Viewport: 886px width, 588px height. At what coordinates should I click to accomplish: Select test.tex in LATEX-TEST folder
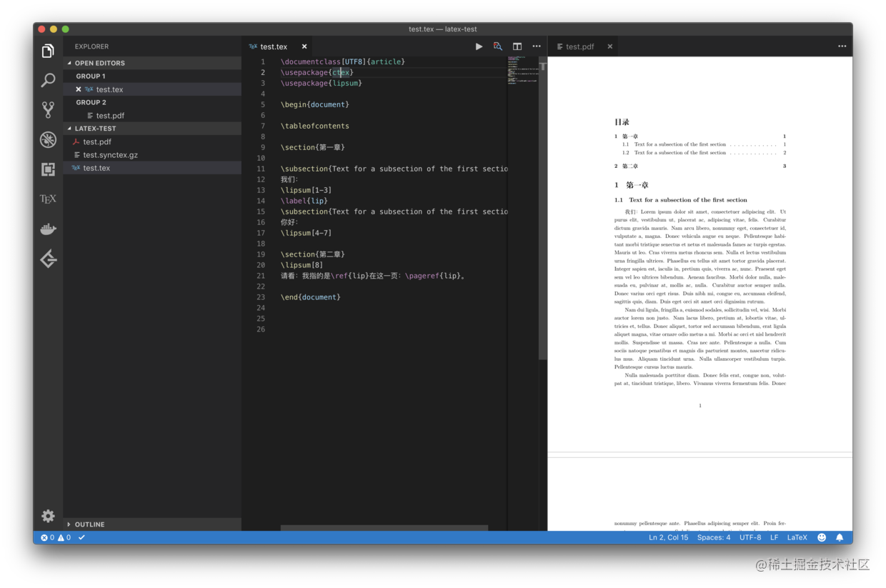[x=152, y=168]
